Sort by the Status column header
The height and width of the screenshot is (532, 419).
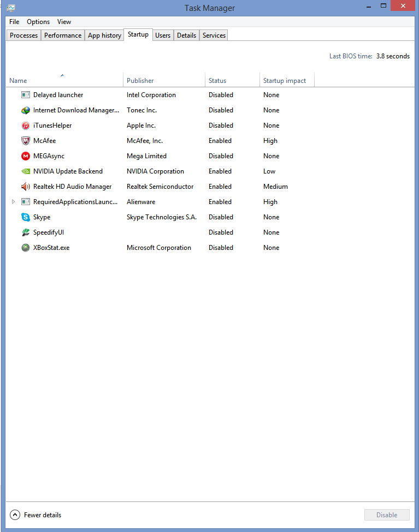[232, 80]
